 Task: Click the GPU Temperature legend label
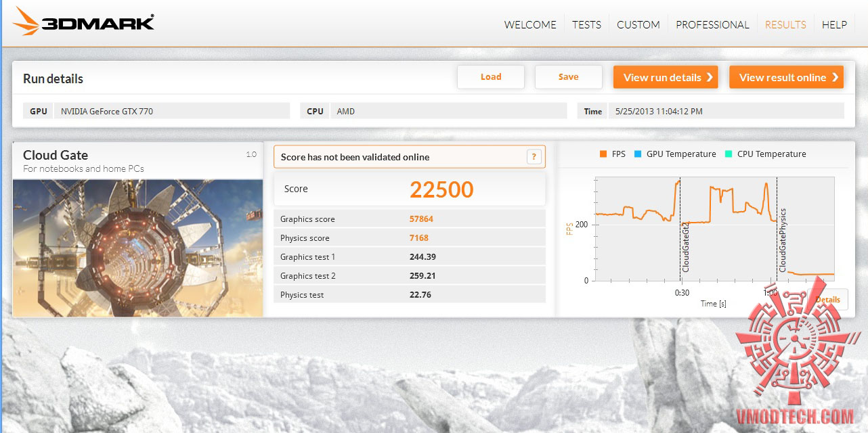(681, 154)
